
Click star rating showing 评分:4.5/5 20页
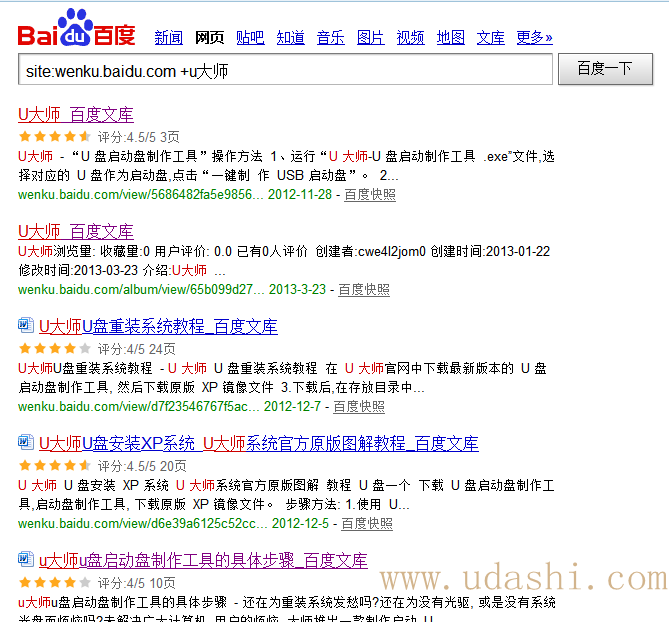(55, 465)
